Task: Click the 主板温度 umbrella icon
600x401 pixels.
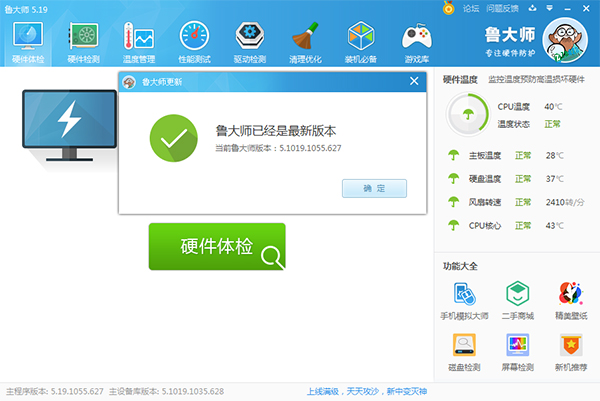Action: pyautogui.click(x=453, y=155)
